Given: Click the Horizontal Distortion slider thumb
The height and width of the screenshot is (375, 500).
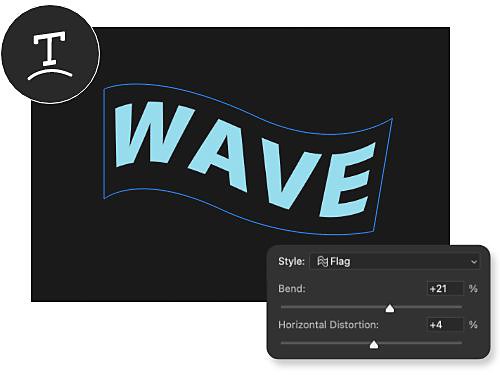Looking at the screenshot, I should tap(374, 344).
